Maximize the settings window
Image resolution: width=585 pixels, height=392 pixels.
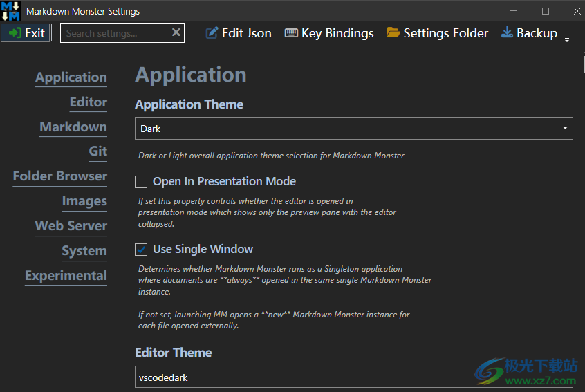pos(546,11)
